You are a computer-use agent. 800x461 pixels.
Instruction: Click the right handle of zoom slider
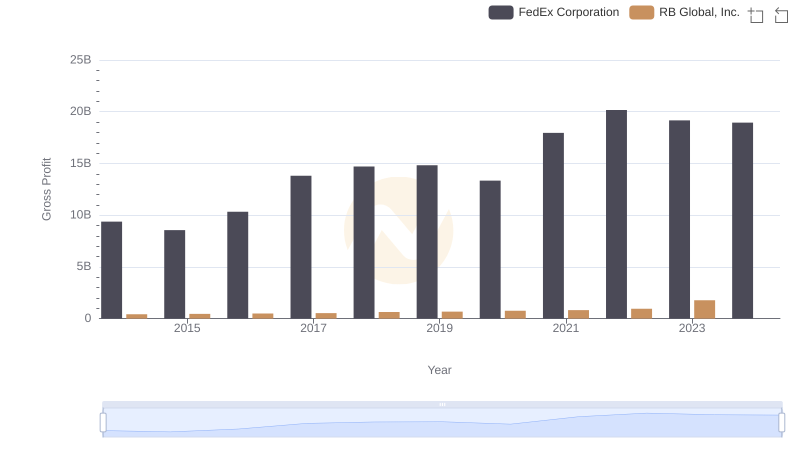(782, 423)
